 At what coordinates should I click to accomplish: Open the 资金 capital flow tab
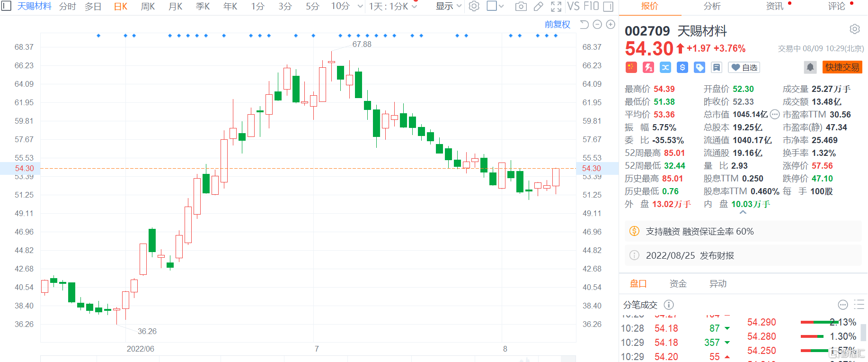click(678, 283)
